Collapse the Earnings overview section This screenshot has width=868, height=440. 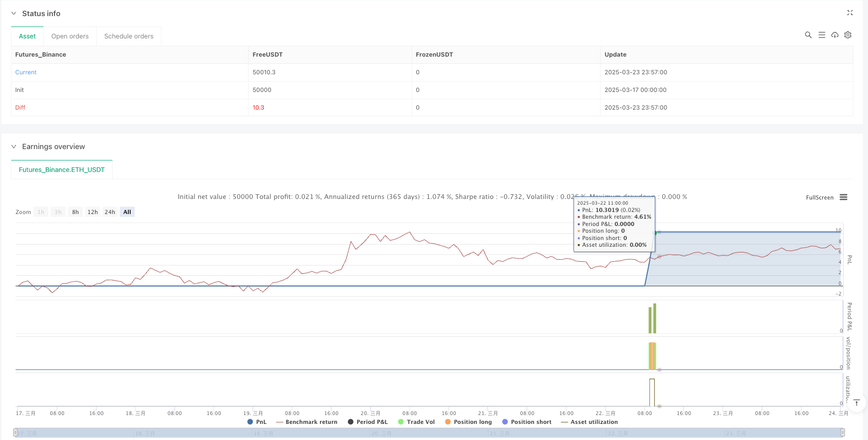[x=14, y=146]
